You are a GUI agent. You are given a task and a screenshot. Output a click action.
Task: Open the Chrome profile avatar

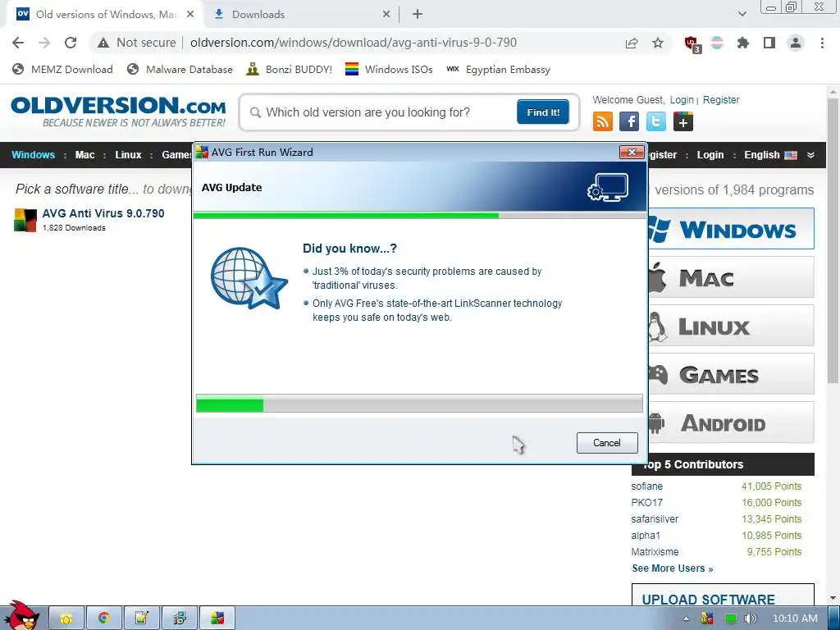point(796,43)
